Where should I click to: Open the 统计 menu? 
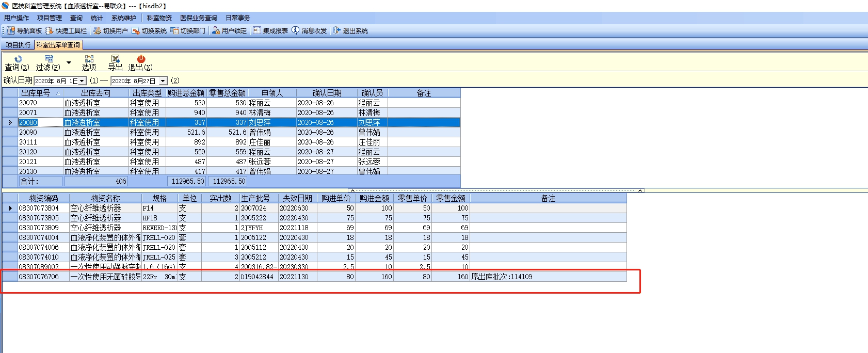click(97, 18)
